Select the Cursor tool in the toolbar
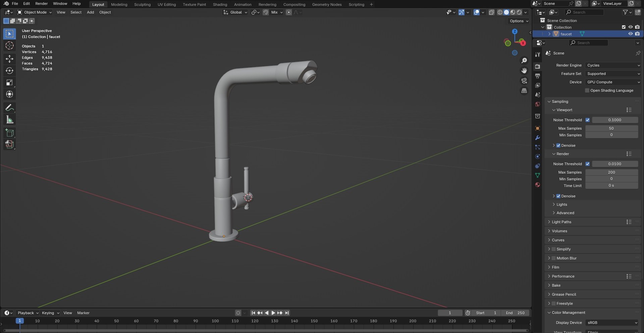 9,46
